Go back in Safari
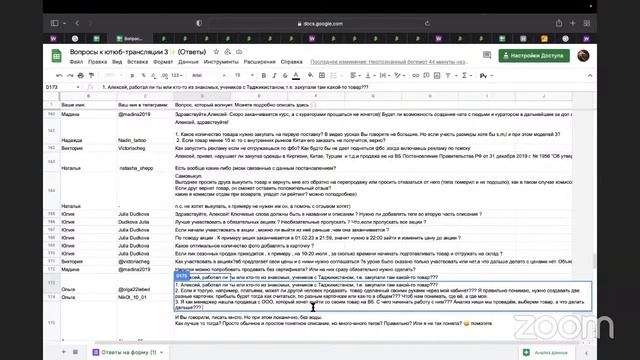Screen dimensions: 640x360 (77, 23)
